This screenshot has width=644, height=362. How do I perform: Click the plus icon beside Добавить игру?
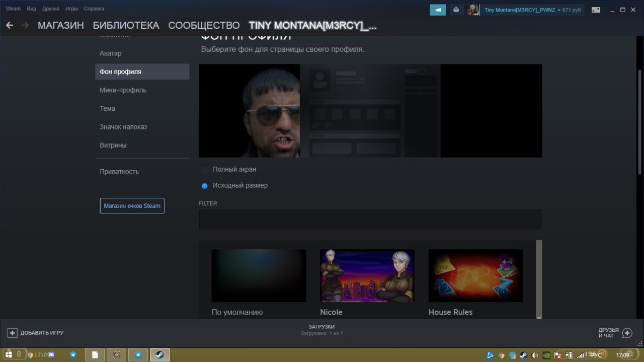[x=13, y=333]
